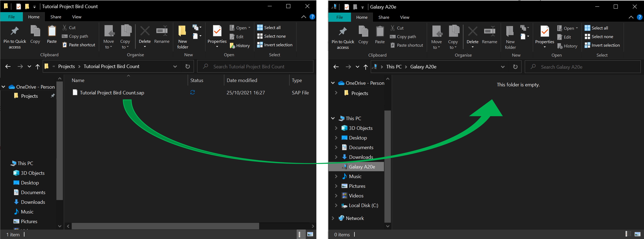The image size is (644, 239).
Task: Go up one level in left window
Action: (x=37, y=66)
